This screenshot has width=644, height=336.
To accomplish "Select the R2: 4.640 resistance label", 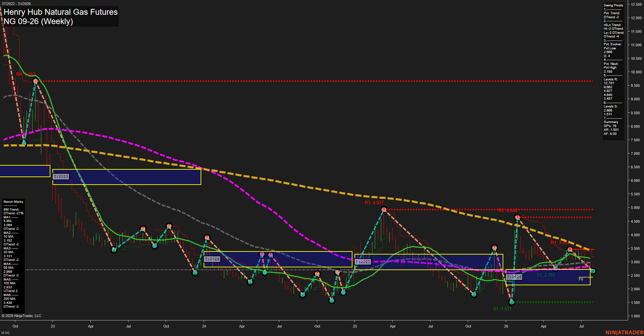I will click(x=508, y=211).
